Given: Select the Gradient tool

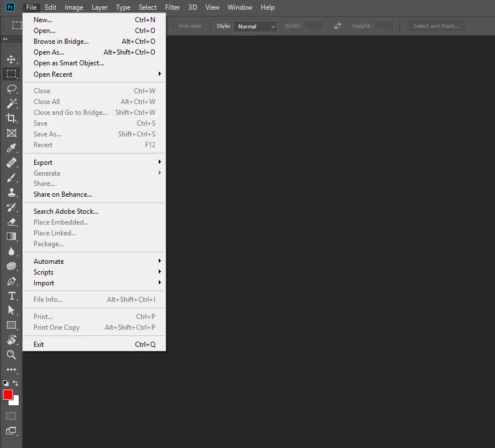Looking at the screenshot, I should click(x=11, y=237).
